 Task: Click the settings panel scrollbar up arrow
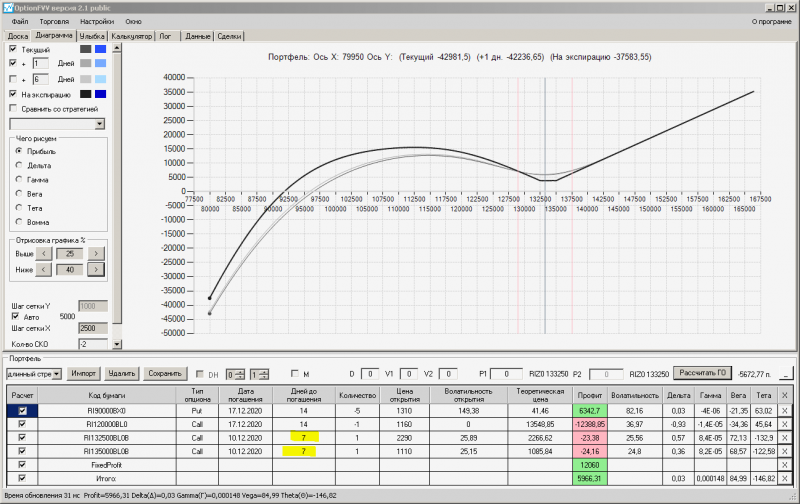pos(117,48)
